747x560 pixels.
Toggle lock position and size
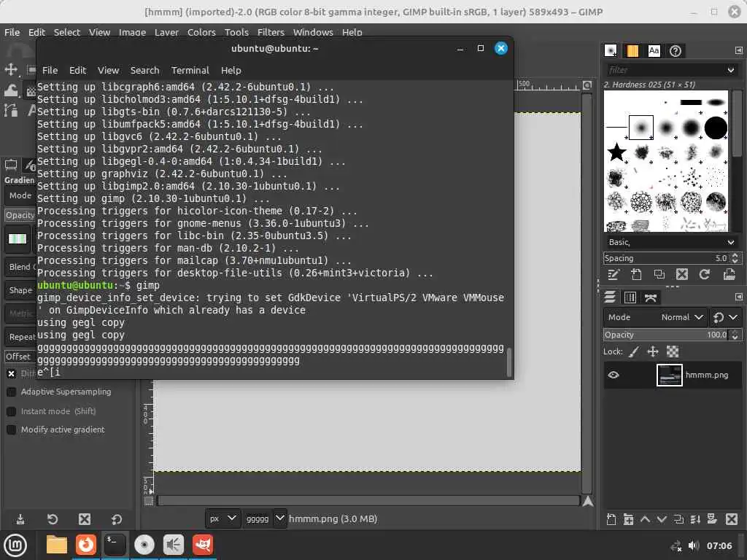click(653, 352)
